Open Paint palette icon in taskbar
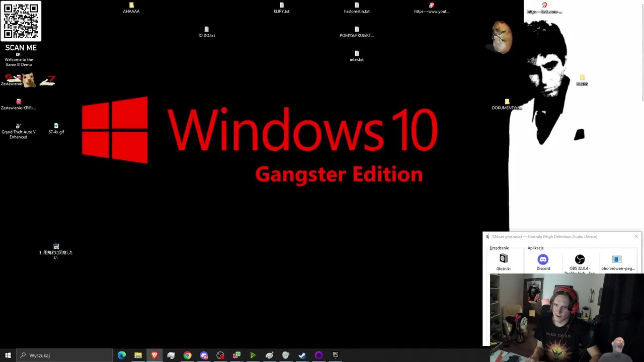This screenshot has width=644, height=362. pos(270,355)
